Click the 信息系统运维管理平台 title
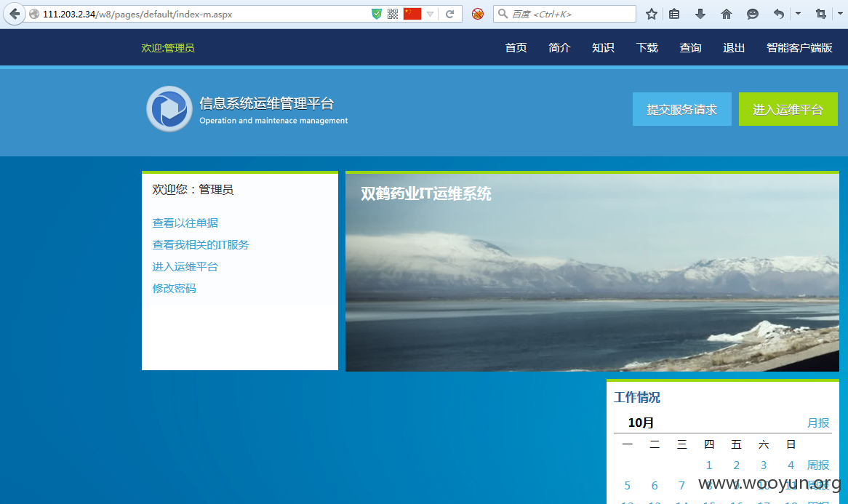Viewport: 848px width, 504px height. pyautogui.click(x=267, y=103)
